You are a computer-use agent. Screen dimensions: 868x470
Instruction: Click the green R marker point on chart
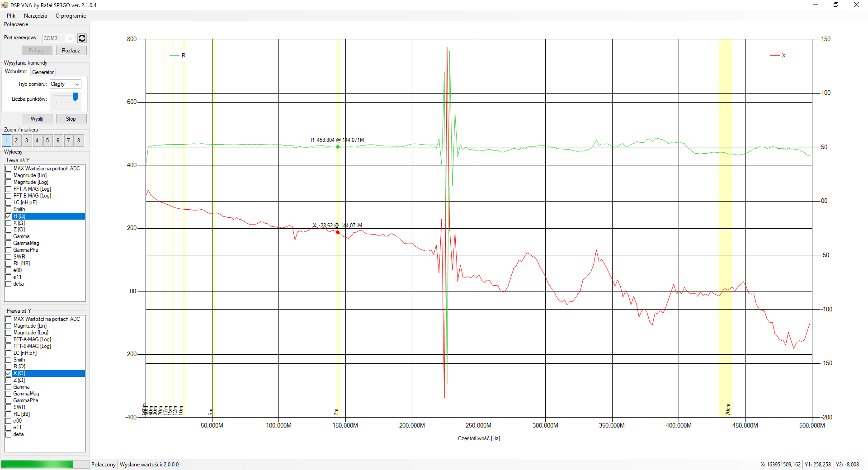338,147
